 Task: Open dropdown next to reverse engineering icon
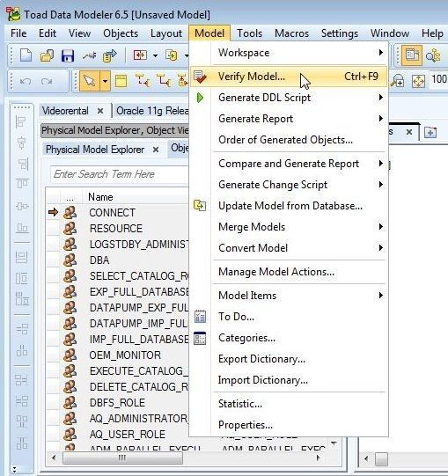coord(155,55)
